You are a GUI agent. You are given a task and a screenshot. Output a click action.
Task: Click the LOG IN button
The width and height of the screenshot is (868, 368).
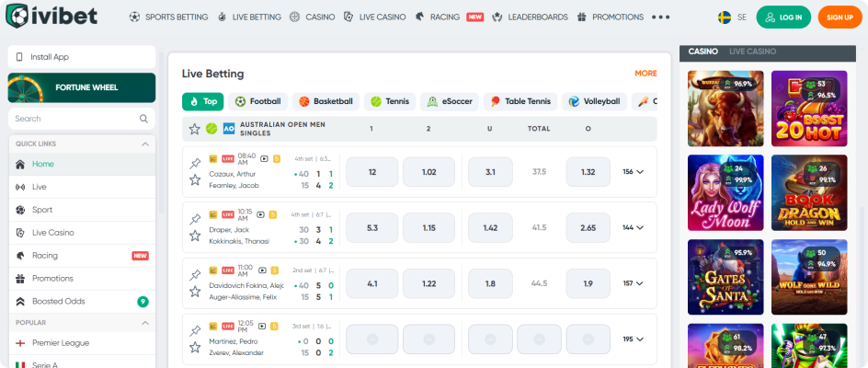pos(783,17)
